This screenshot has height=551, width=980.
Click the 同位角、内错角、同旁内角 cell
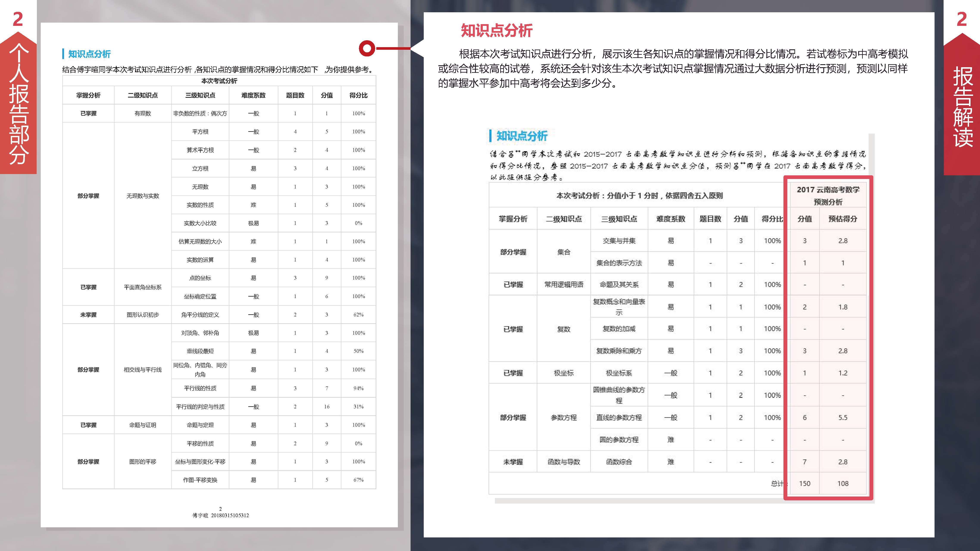(200, 370)
